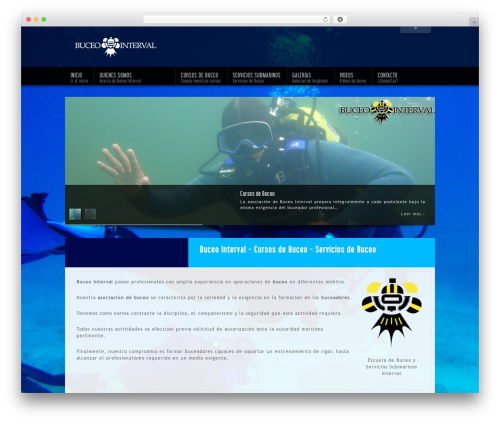Click the Escuela de Buceo y Servicios caption

point(391,367)
